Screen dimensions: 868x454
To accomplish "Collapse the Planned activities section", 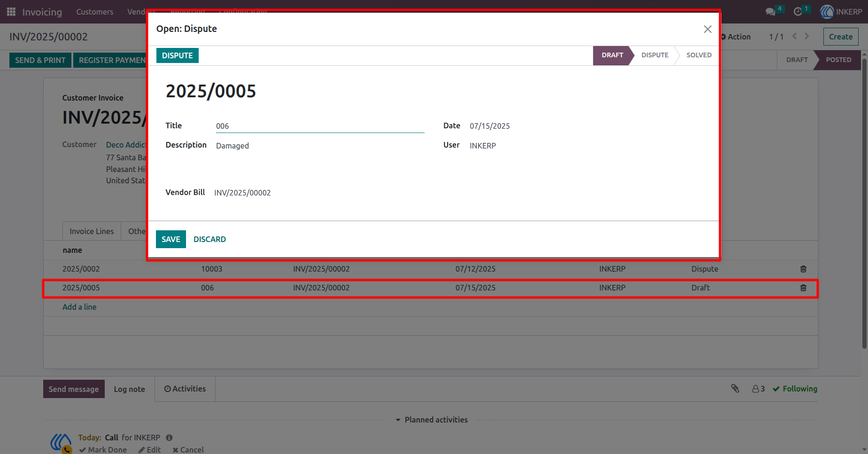I will tap(432, 420).
